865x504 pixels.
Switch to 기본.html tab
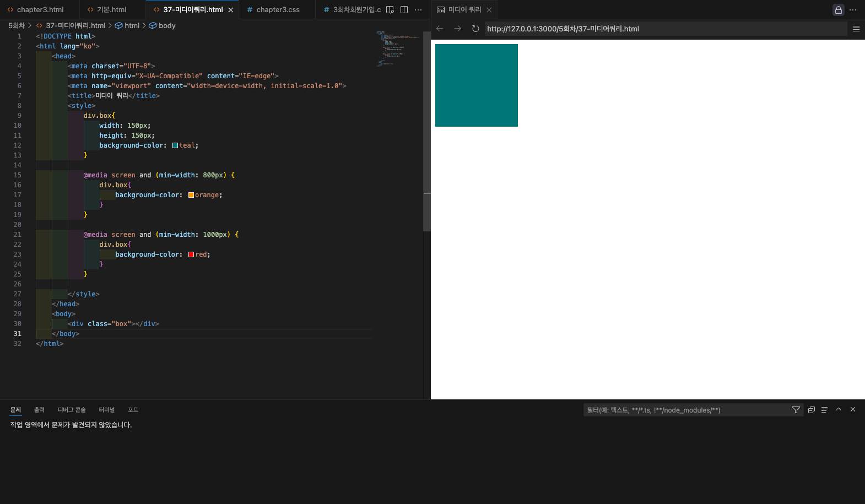point(111,10)
